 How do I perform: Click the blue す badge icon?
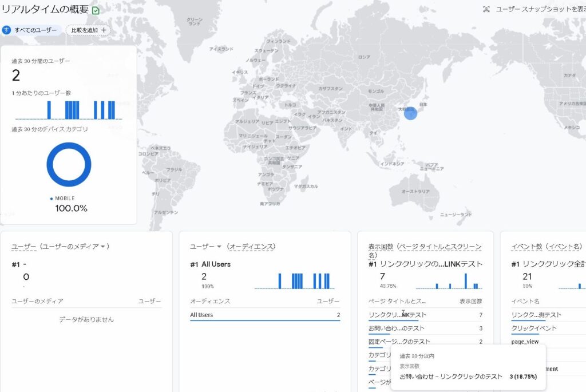[x=6, y=30]
